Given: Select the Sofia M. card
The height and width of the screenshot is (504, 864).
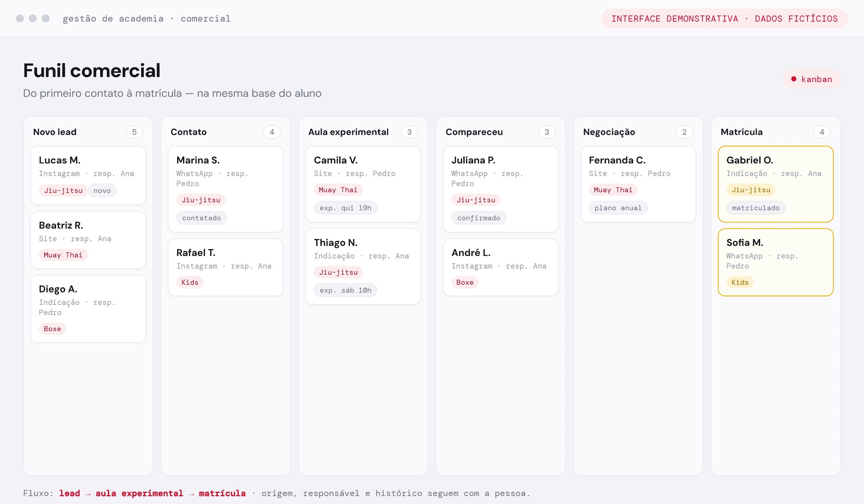Looking at the screenshot, I should [776, 262].
